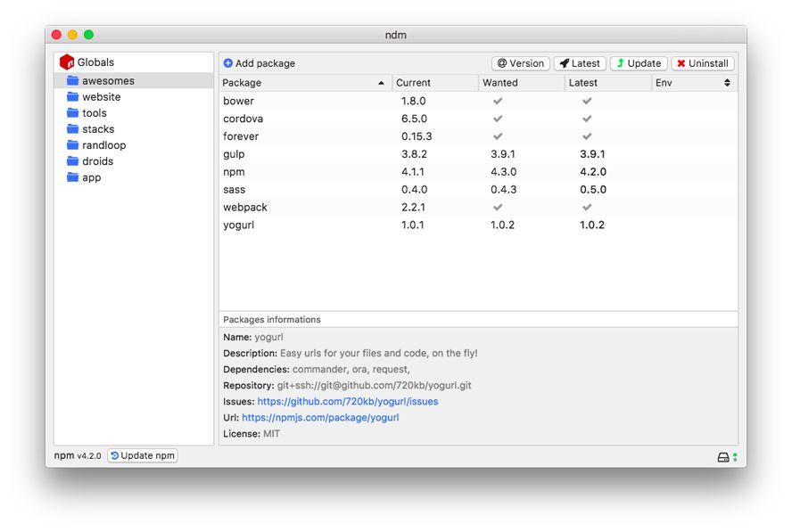
Task: Click the webpack Wanted checkmark
Action: point(498,207)
